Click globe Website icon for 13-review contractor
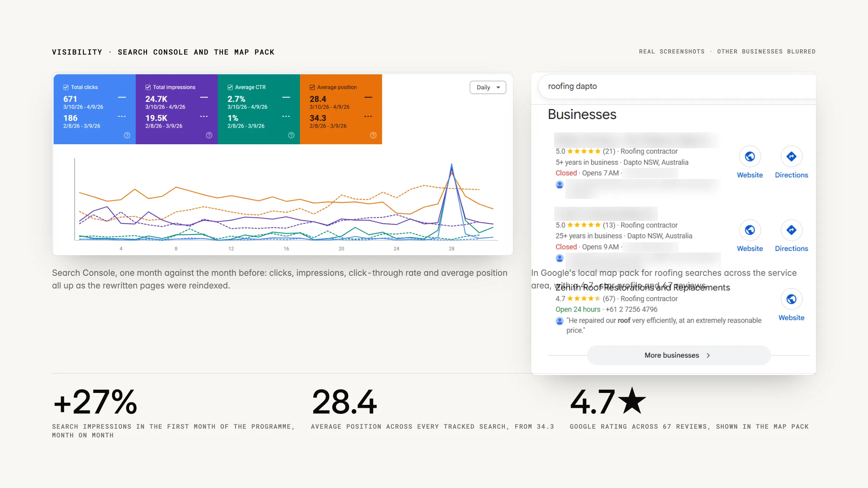The image size is (868, 488). click(x=750, y=230)
